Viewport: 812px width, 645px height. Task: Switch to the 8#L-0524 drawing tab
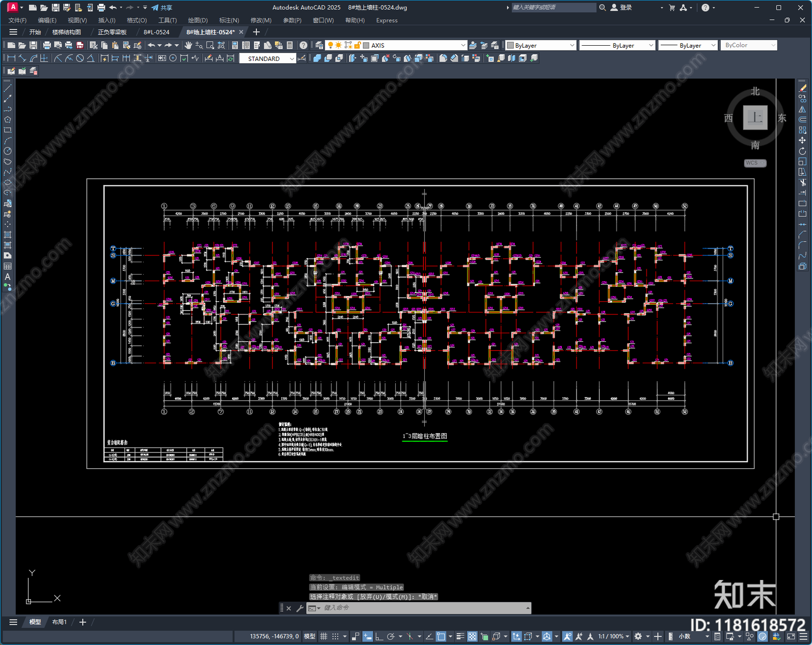pos(156,32)
